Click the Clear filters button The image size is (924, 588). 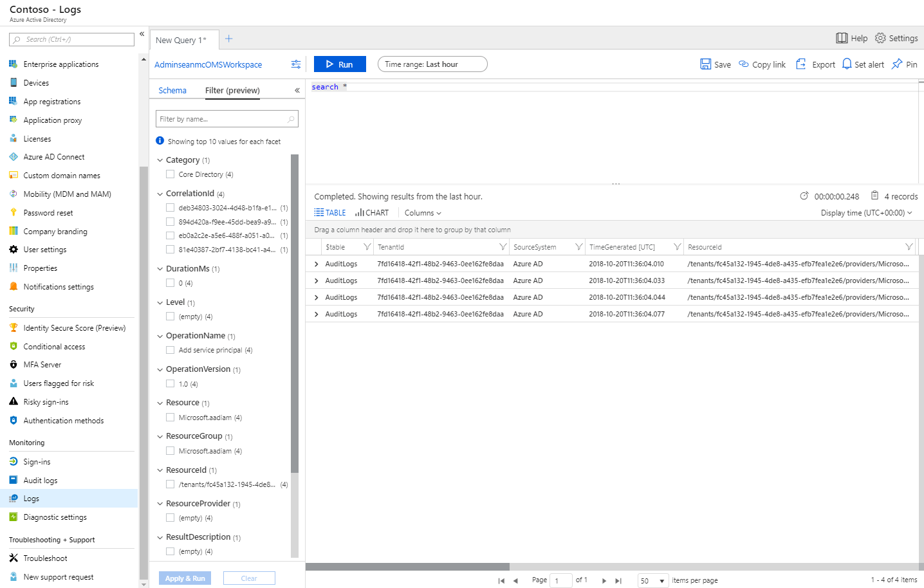pos(249,578)
